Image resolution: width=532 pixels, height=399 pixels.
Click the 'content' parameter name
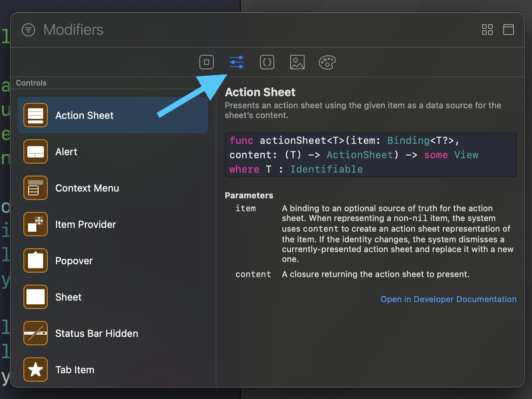253,274
